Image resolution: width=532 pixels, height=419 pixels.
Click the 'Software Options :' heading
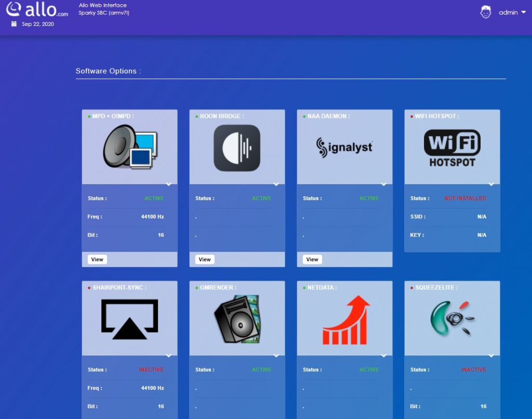[x=108, y=71]
